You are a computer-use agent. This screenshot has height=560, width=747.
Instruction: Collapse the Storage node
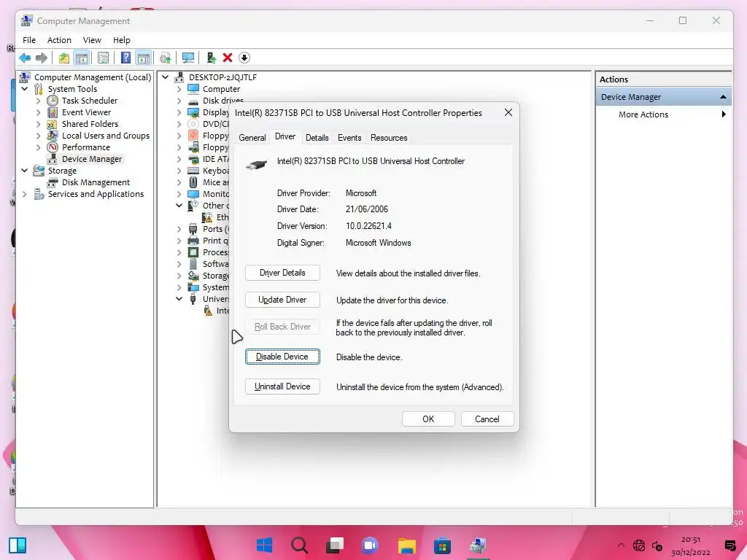tap(25, 171)
